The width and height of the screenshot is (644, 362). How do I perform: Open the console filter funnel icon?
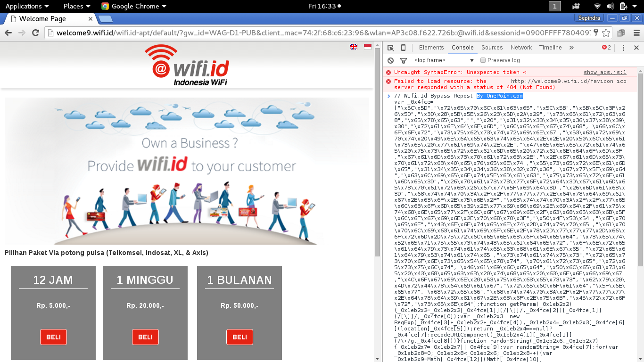click(404, 60)
